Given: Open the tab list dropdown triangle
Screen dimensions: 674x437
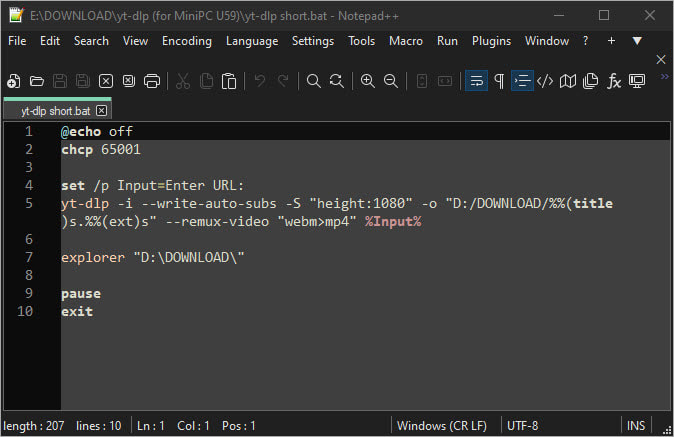Looking at the screenshot, I should [637, 41].
